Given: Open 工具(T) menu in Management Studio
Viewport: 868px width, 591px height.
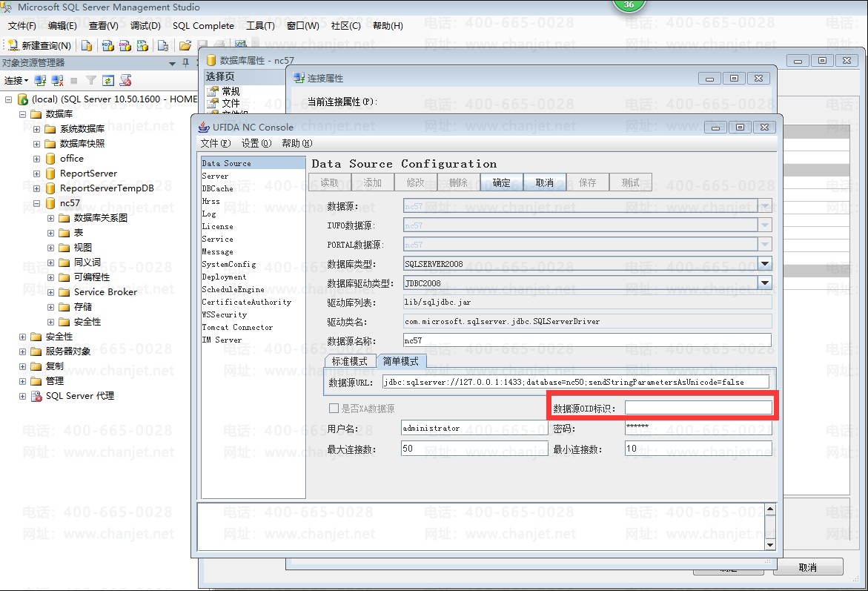Looking at the screenshot, I should [260, 25].
